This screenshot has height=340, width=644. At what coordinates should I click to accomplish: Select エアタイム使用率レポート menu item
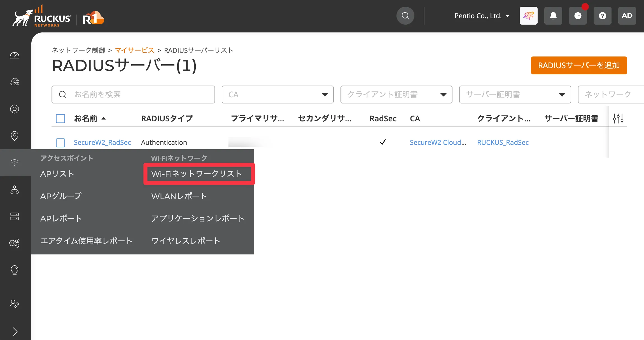(x=86, y=241)
